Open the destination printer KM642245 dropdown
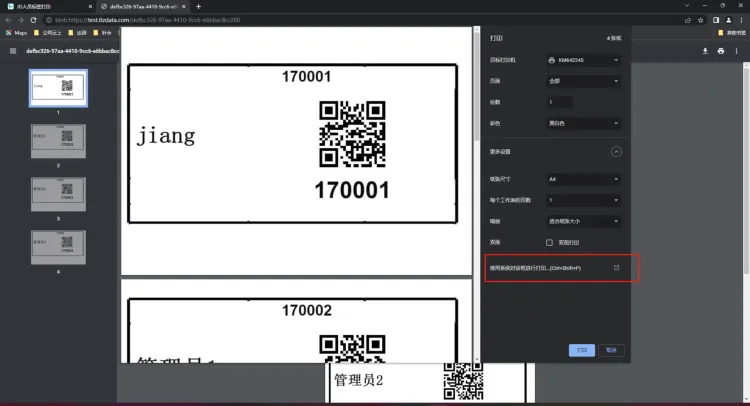The image size is (750, 406). click(x=584, y=60)
